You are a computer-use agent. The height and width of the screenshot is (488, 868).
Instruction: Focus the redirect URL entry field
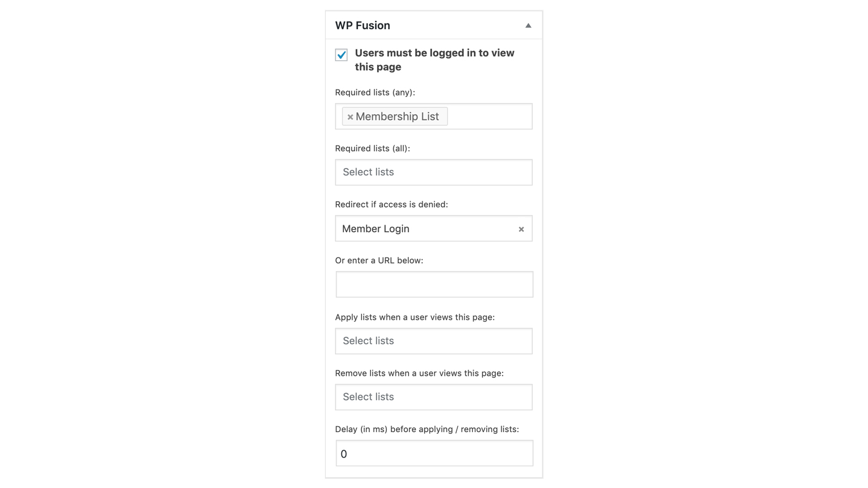tap(433, 284)
